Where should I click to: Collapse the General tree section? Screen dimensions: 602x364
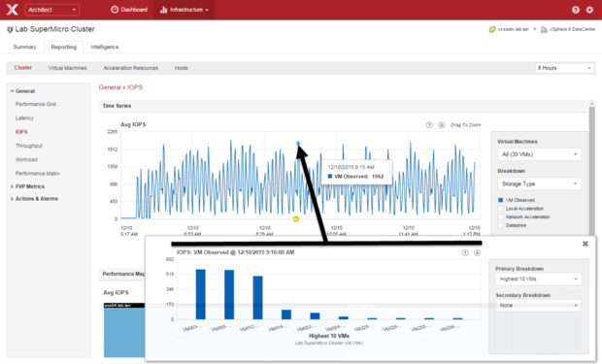pos(13,91)
